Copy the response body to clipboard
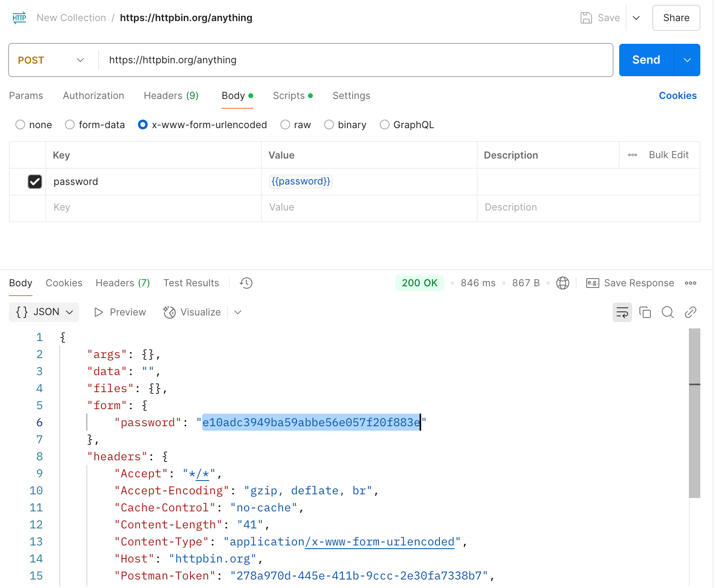 (645, 312)
